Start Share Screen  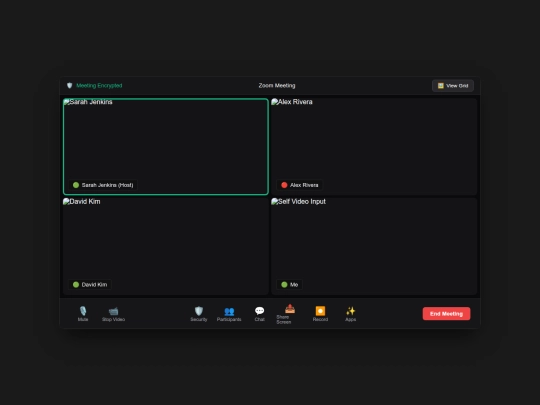pos(290,314)
